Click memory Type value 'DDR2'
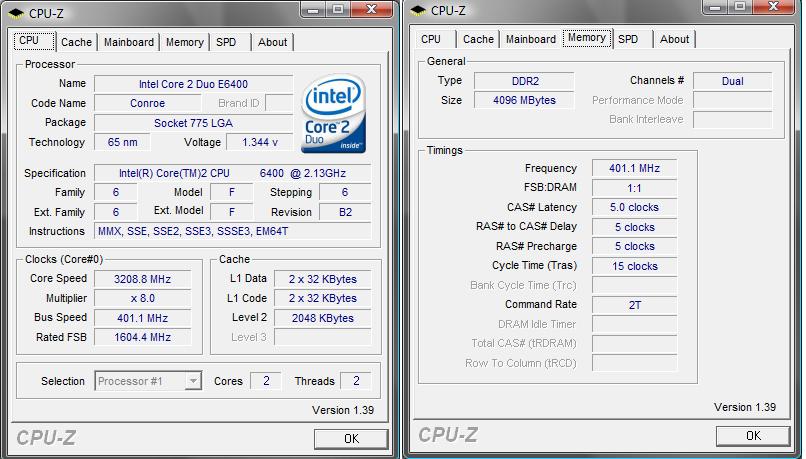Image resolution: width=806 pixels, height=459 pixels. point(524,81)
